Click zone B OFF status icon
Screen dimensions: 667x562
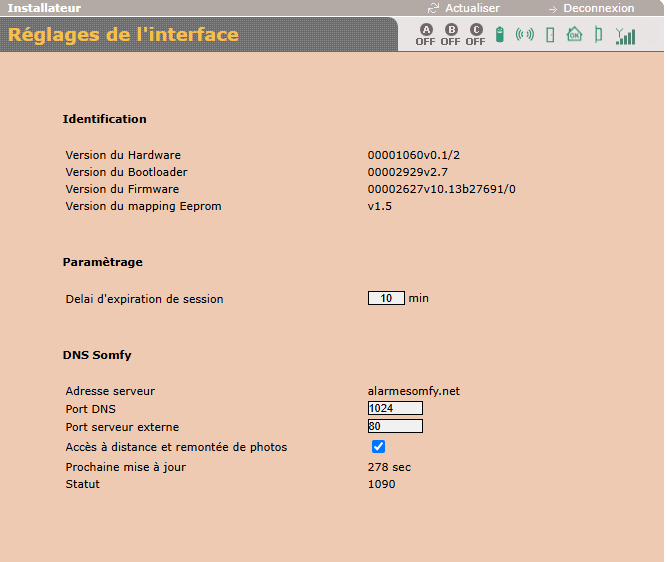click(x=451, y=35)
